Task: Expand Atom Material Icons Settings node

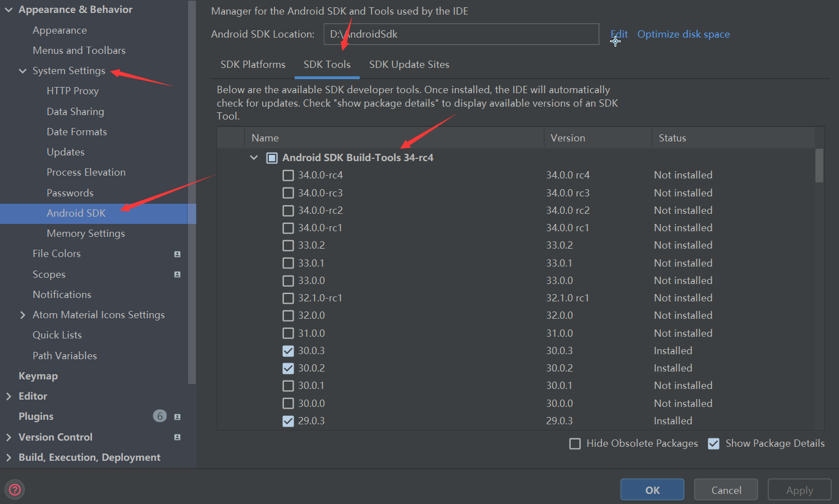Action: (22, 315)
